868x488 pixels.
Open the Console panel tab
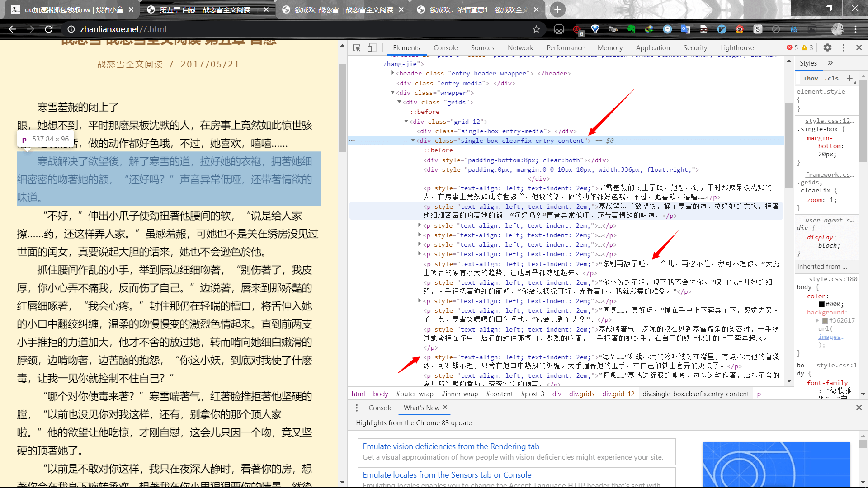coord(445,47)
